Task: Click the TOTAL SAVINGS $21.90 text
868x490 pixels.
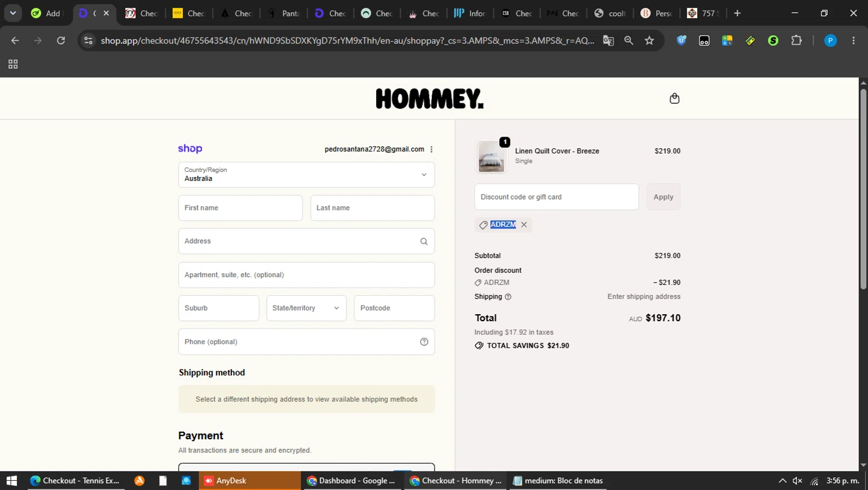Action: pos(528,346)
